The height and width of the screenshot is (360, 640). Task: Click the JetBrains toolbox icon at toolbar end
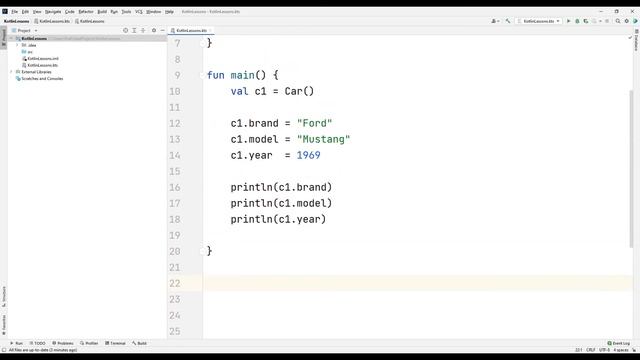pyautogui.click(x=635, y=21)
